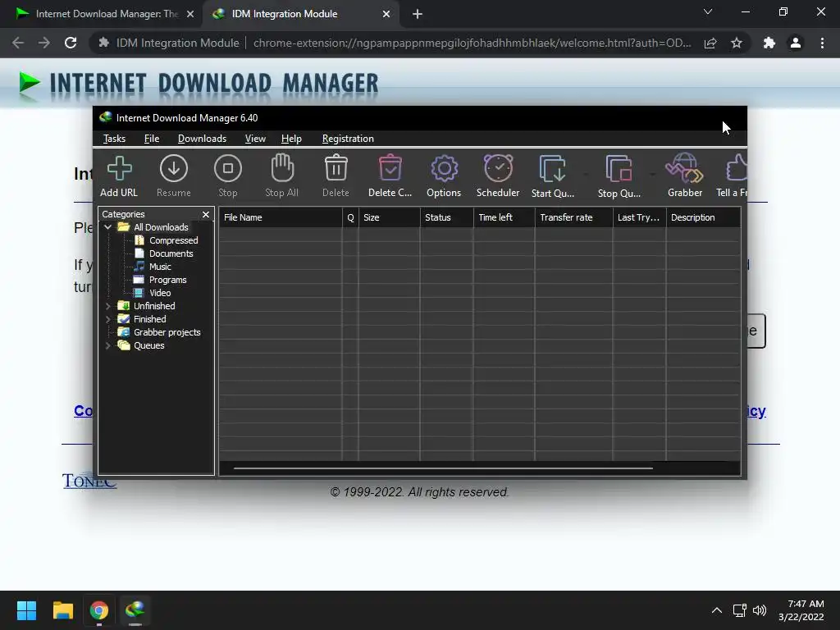This screenshot has height=630, width=840.
Task: Click IDM icon in taskbar
Action: [x=135, y=610]
